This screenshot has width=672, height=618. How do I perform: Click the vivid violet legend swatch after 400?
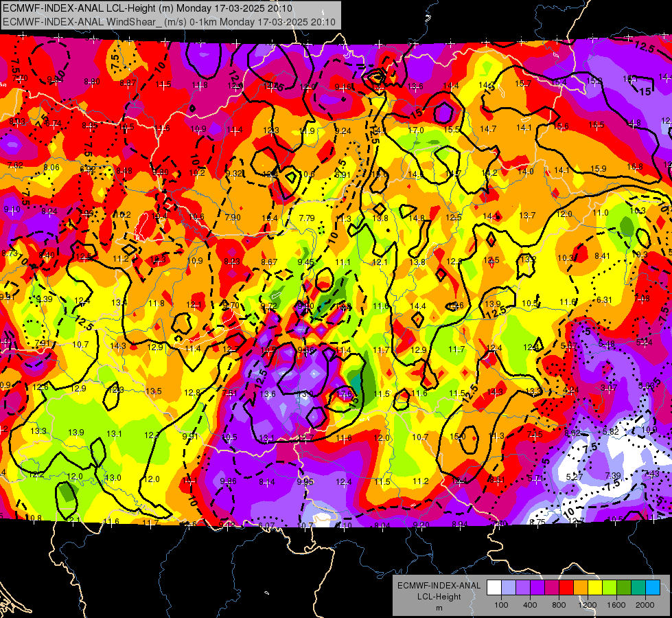point(537,588)
